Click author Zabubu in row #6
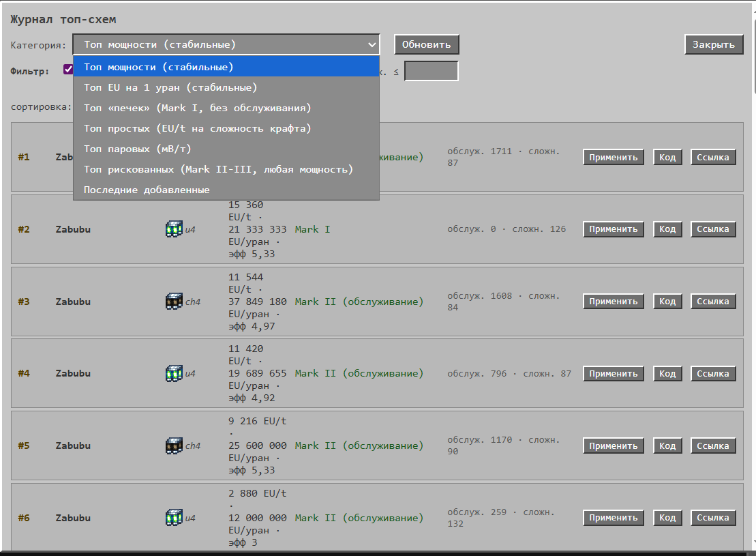 (x=73, y=518)
